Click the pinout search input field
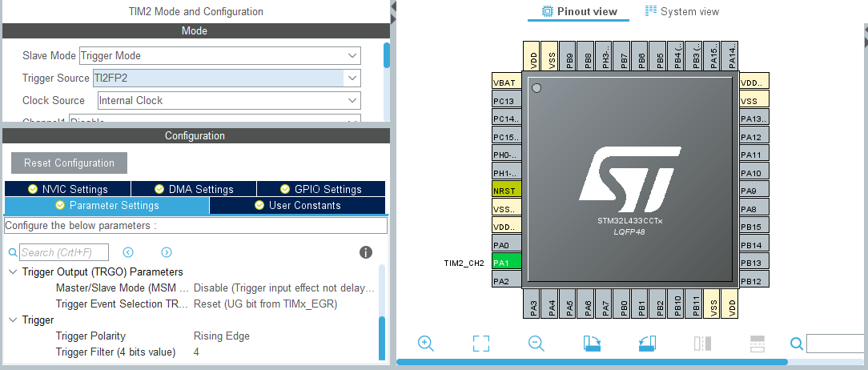 pyautogui.click(x=836, y=344)
